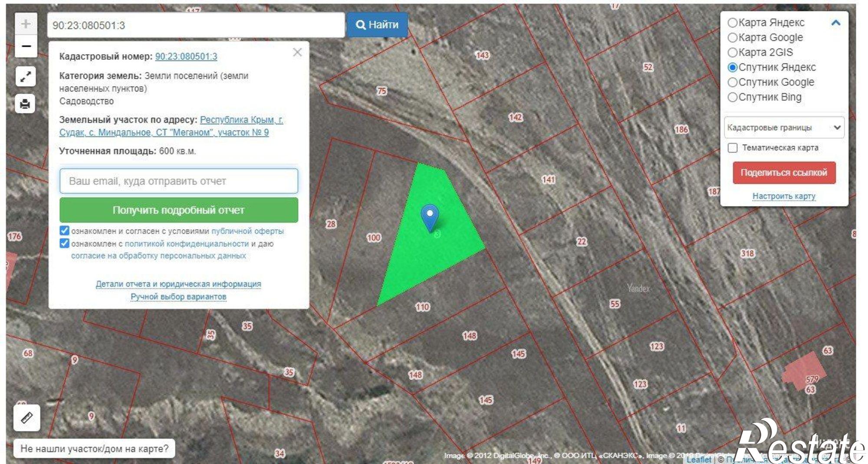Viewport: 868px width, 464px height.
Task: Open Ручной выбор вариантов link
Action: click(178, 297)
